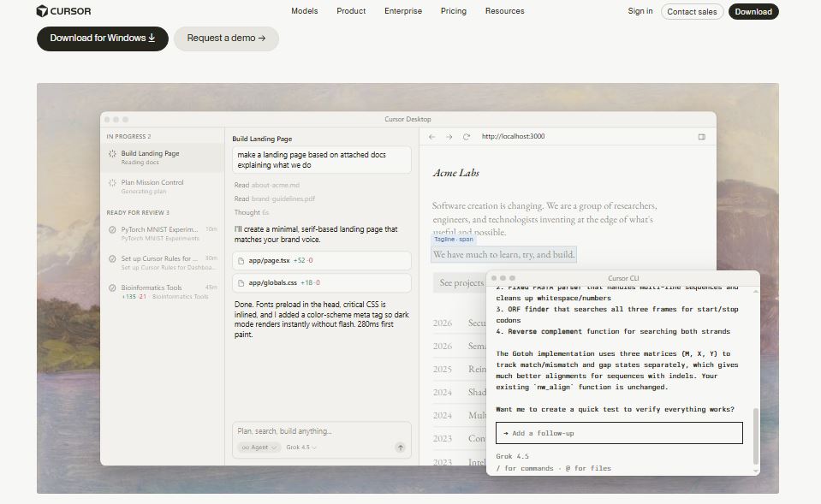Image resolution: width=821 pixels, height=504 pixels.
Task: Select the highlighted tagline 'We have much to learn'
Action: [x=503, y=255]
